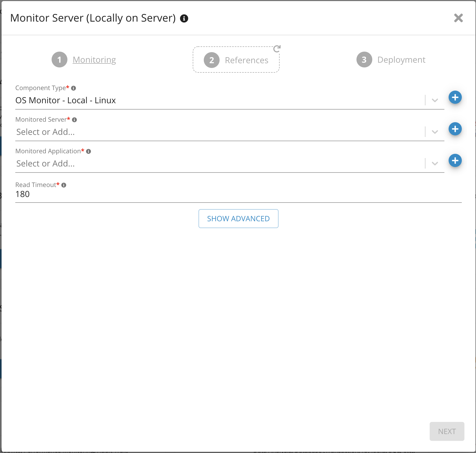
Task: Click into the Read Timeout field
Action: [237, 194]
